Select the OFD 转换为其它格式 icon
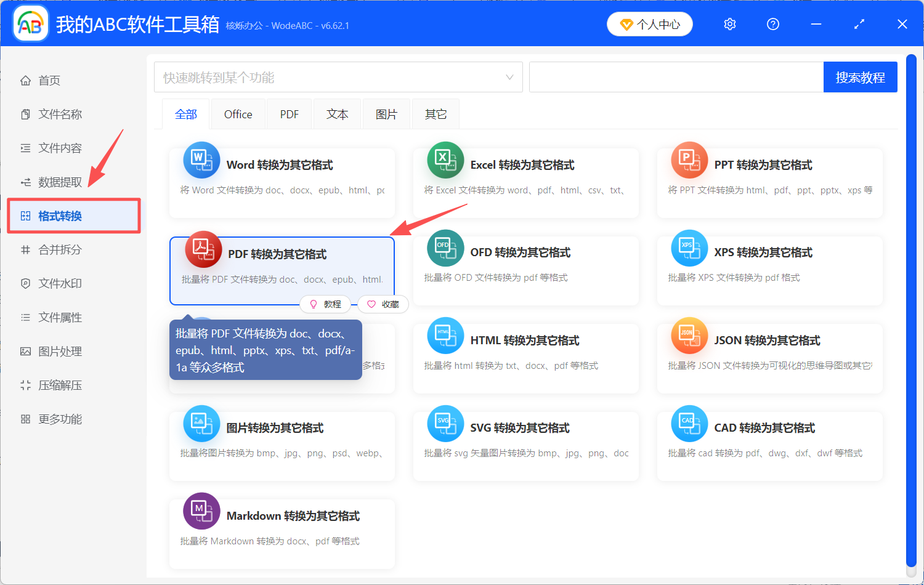The height and width of the screenshot is (585, 924). [x=445, y=248]
